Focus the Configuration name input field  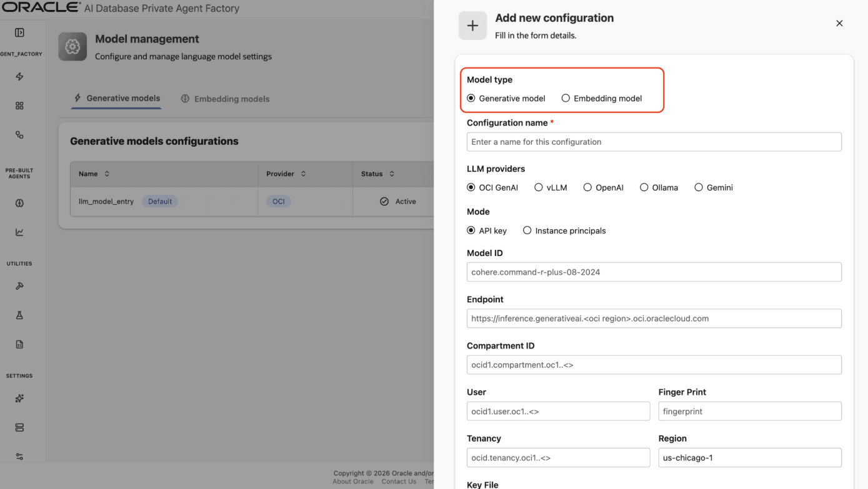[x=654, y=142]
